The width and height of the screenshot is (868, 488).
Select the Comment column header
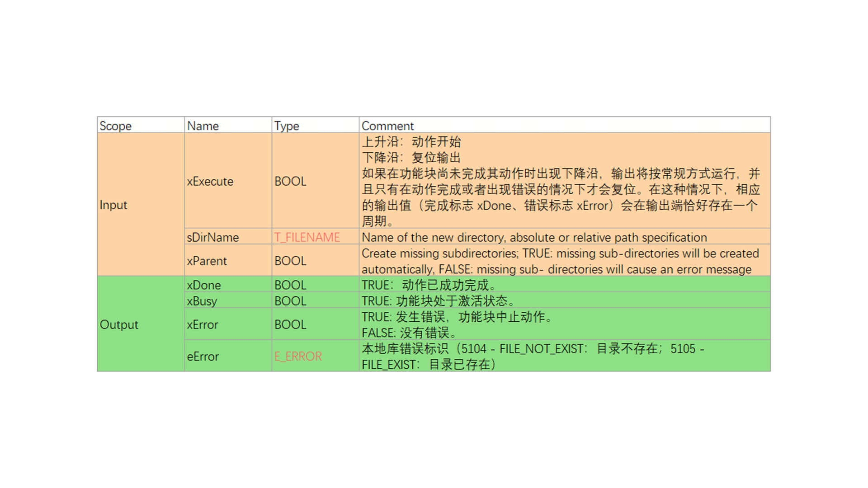387,126
